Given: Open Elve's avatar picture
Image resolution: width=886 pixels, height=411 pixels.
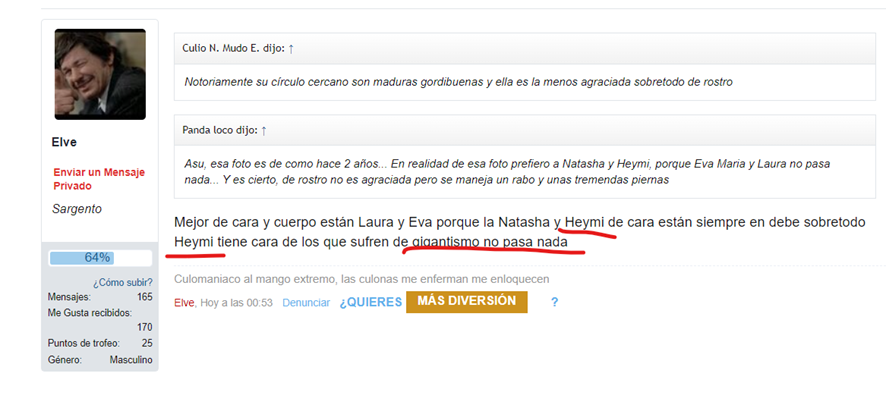Looking at the screenshot, I should point(100,74).
